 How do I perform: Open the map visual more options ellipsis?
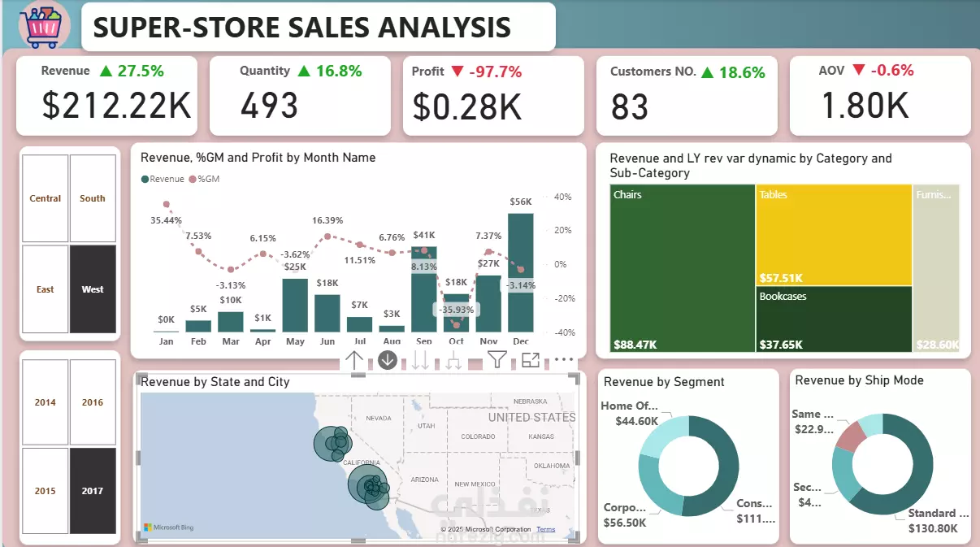click(564, 359)
